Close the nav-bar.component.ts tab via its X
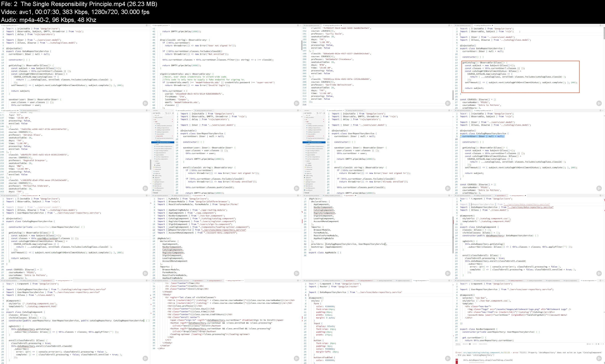 pos(596,281)
